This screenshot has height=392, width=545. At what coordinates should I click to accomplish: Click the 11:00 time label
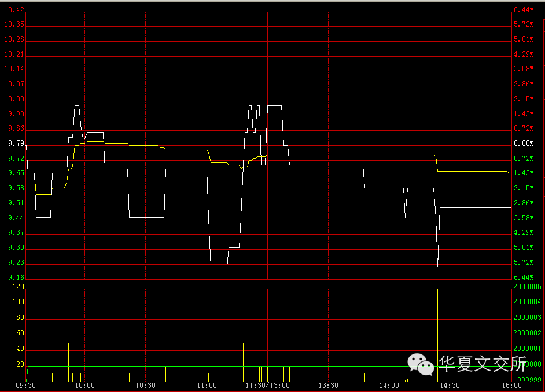pos(207,386)
